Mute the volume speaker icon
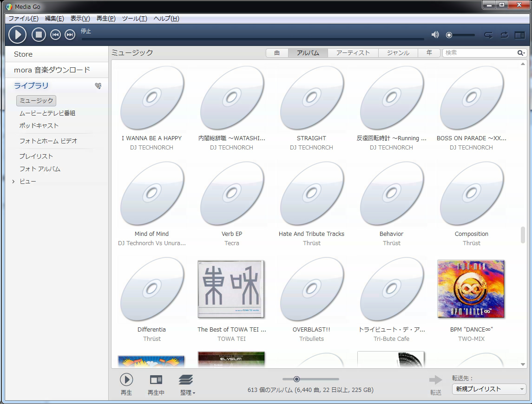The width and height of the screenshot is (532, 404). coord(435,35)
